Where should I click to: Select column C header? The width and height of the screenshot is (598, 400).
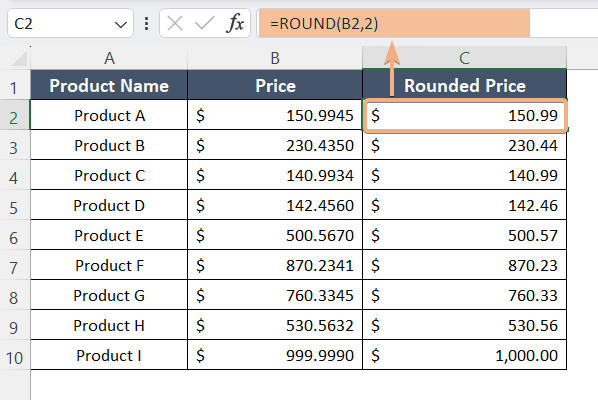(x=464, y=58)
